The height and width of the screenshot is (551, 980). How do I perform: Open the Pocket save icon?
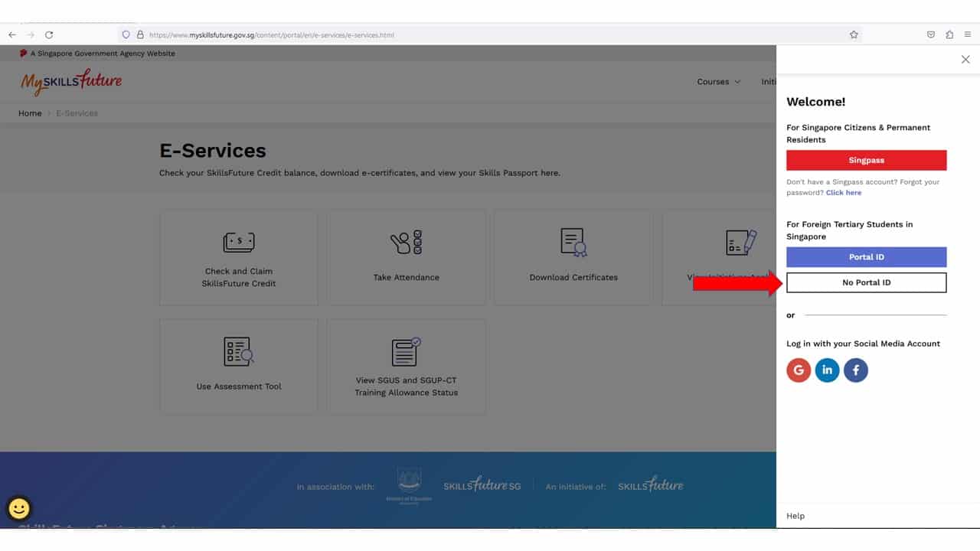[931, 34]
